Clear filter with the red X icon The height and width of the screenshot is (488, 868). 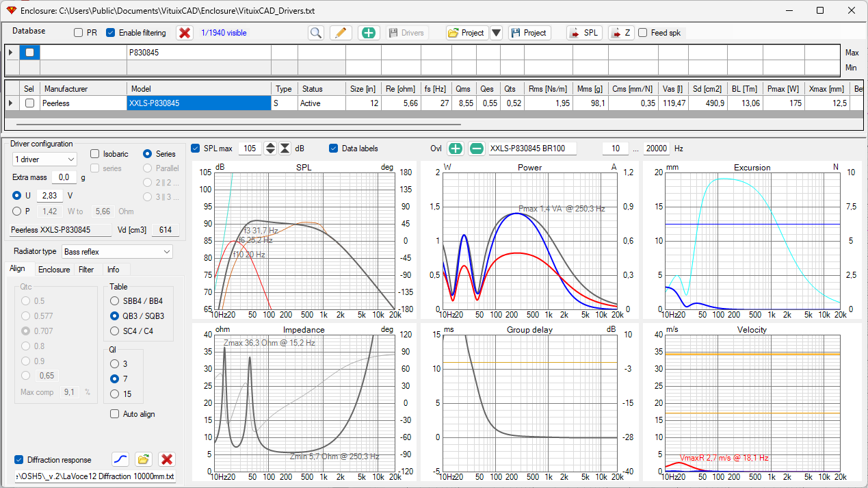pyautogui.click(x=184, y=33)
